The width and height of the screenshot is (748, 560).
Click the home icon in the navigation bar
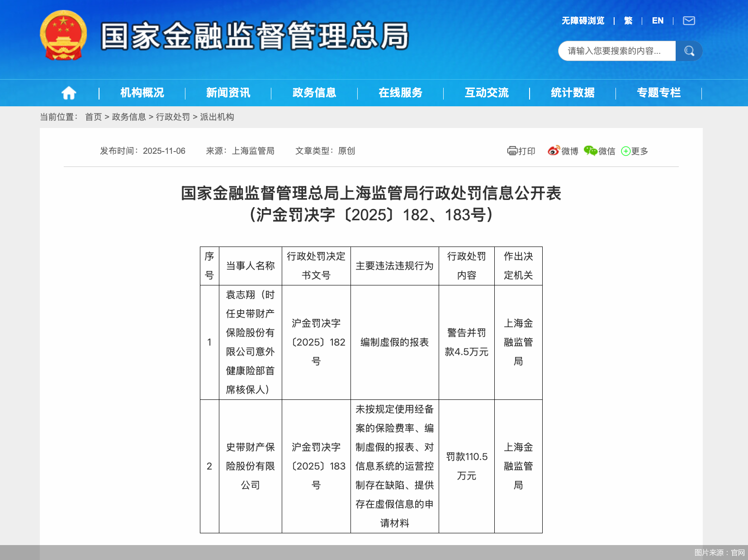69,93
